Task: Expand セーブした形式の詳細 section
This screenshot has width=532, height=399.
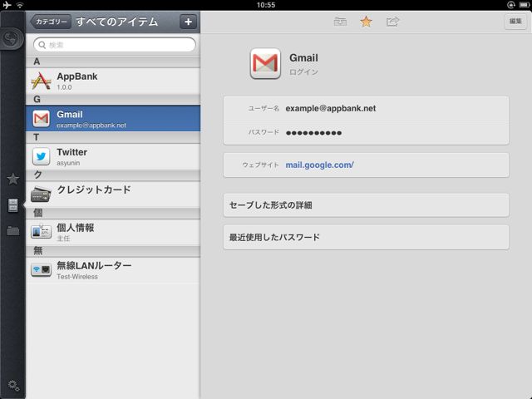Action: [366, 205]
